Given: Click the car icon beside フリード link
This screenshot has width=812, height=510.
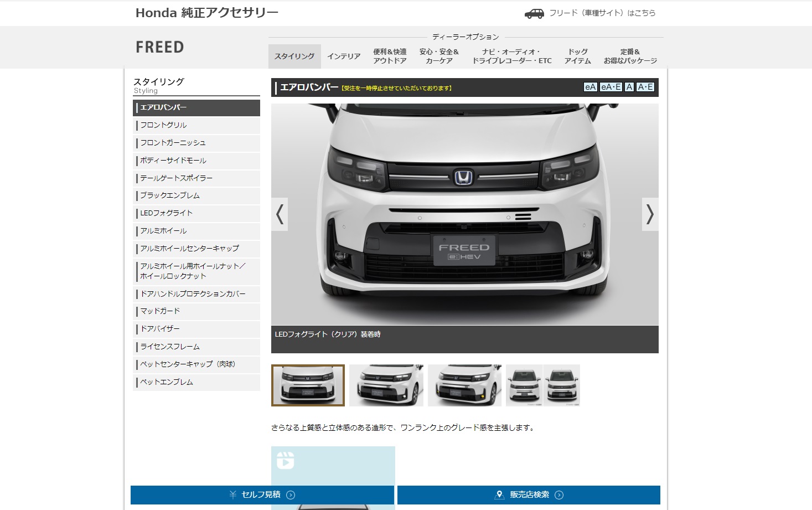Looking at the screenshot, I should tap(534, 13).
